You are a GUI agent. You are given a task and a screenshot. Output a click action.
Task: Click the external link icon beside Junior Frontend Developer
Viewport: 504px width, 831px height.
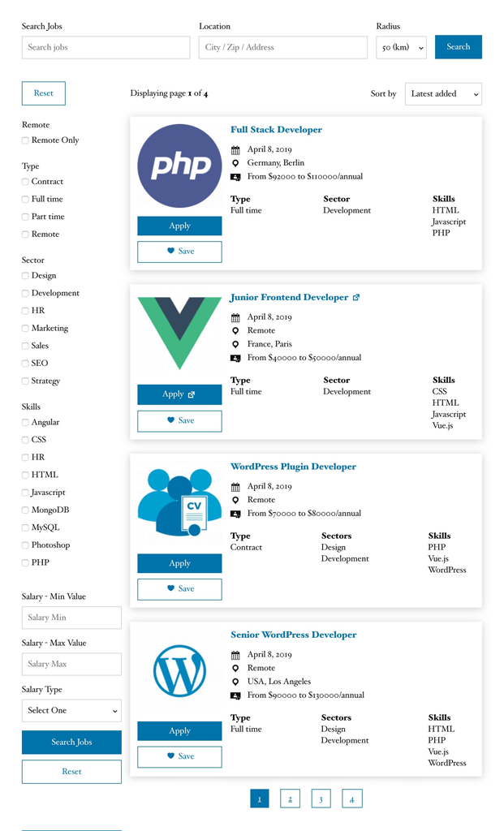click(x=355, y=297)
